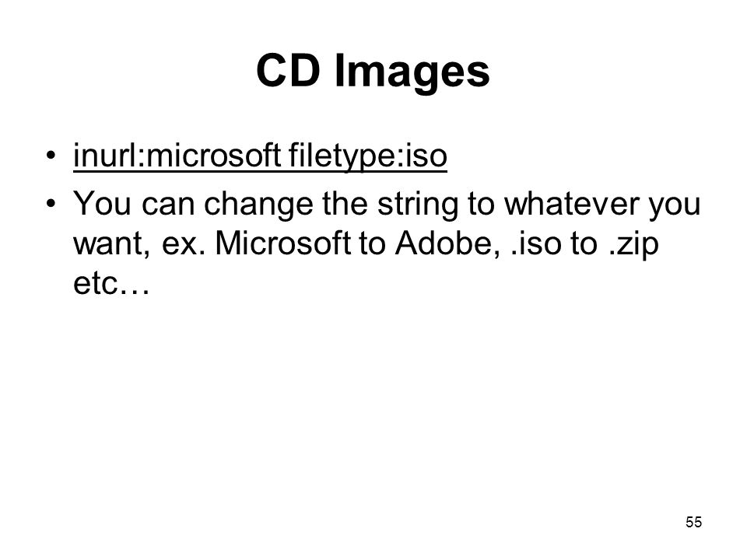
Task: Click the bullet before 'You can change'
Action: coord(51,204)
